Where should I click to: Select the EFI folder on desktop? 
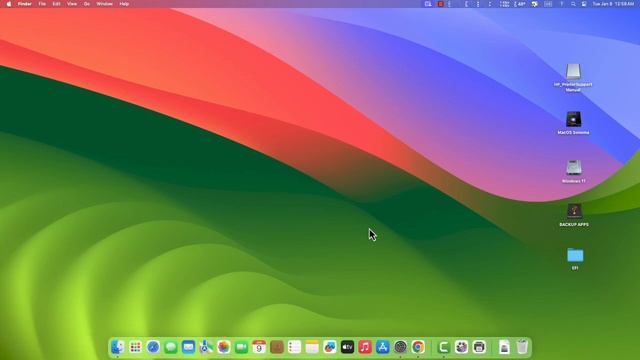tap(575, 256)
